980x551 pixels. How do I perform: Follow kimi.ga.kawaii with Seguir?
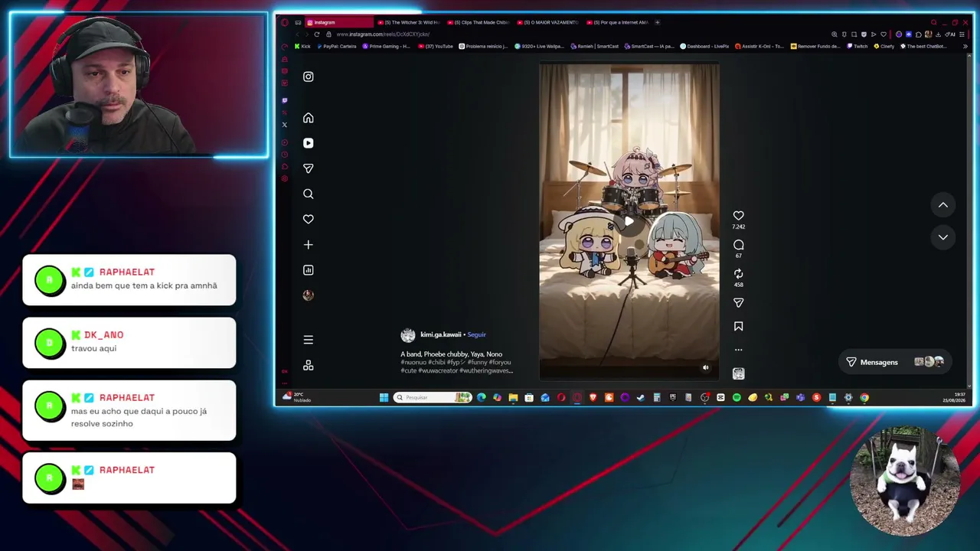pyautogui.click(x=476, y=334)
